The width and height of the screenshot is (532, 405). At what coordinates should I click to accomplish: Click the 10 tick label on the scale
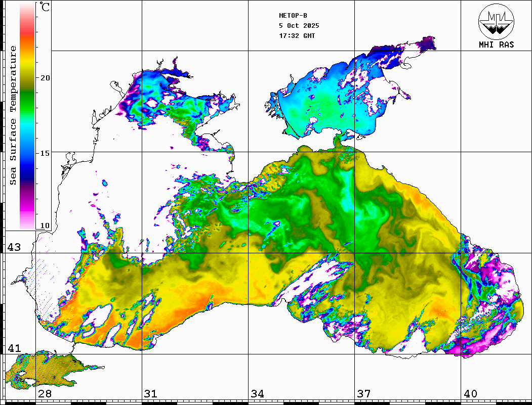[x=45, y=226]
